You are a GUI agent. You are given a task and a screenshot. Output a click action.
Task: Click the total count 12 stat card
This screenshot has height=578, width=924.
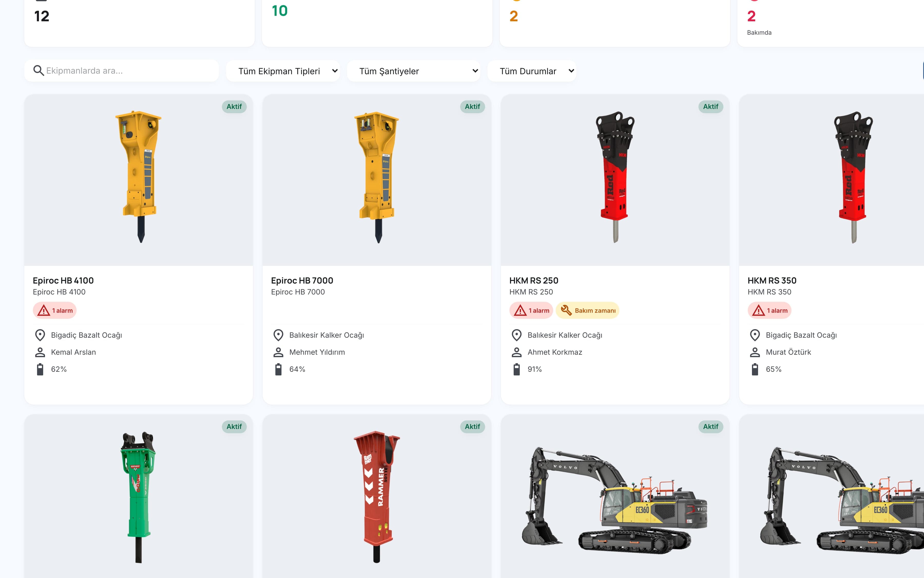[139, 23]
